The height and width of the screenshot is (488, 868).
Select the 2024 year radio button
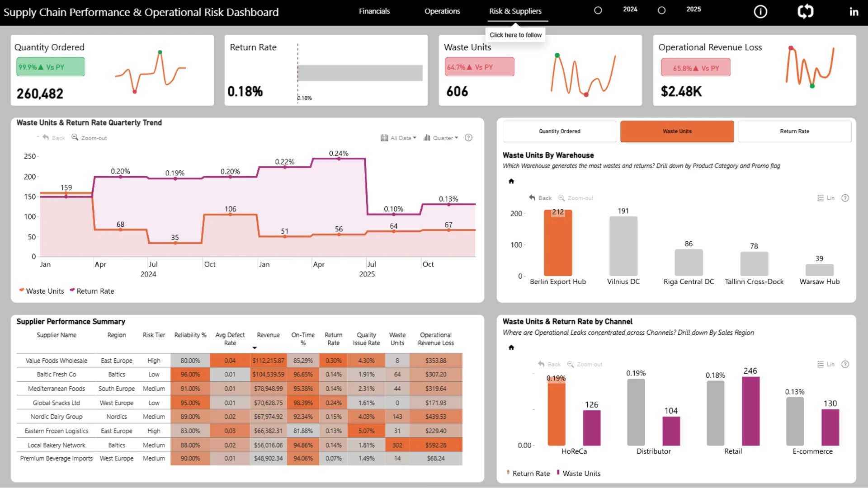[x=598, y=10]
